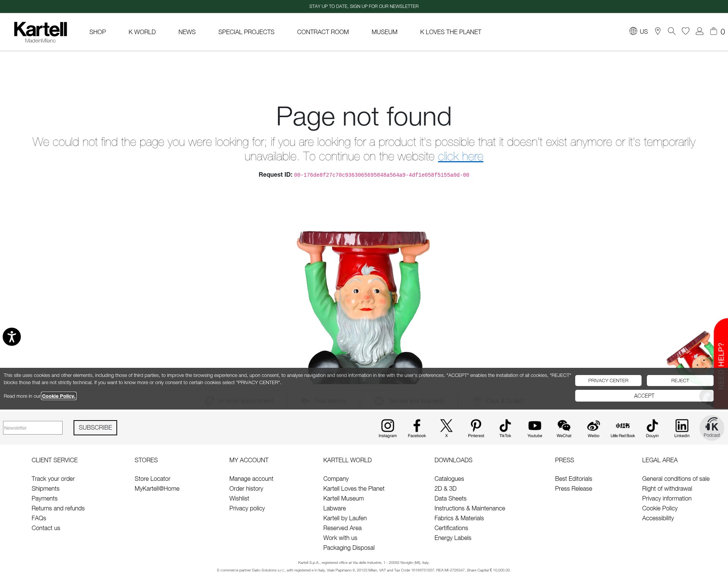
Task: Open Energy Labels link
Action: (453, 538)
